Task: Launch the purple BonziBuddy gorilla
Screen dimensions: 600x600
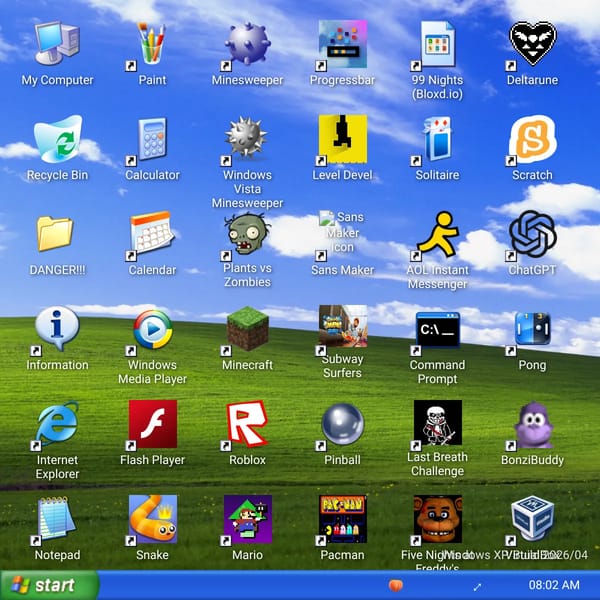Action: click(533, 425)
